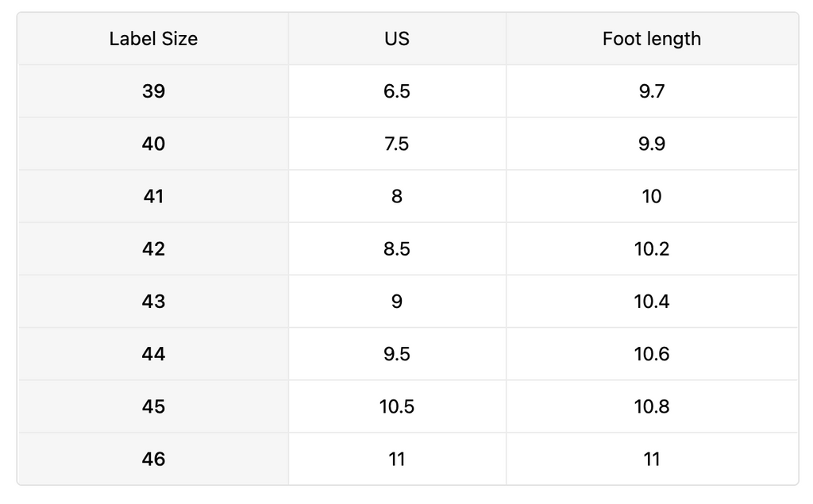813x504 pixels.
Task: Click US size 8.5 cell
Action: click(x=396, y=248)
